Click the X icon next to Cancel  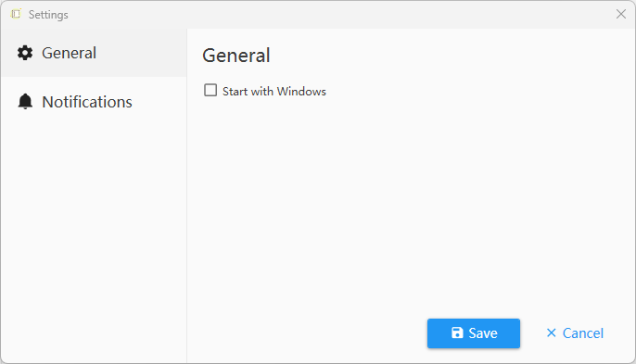[552, 333]
